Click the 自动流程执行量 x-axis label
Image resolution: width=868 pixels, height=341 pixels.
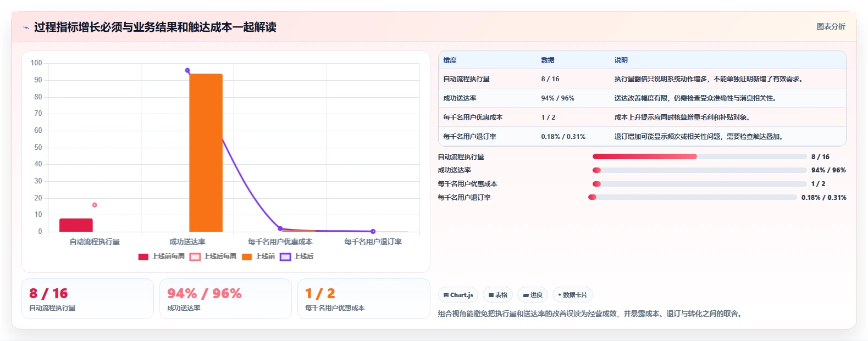[x=95, y=242]
